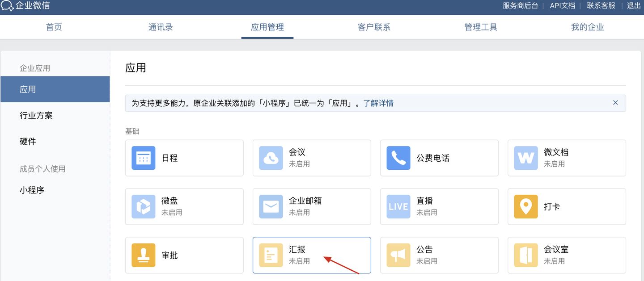Click the 公费电话 phone icon
Image resolution: width=644 pixels, height=281 pixels.
coord(398,158)
